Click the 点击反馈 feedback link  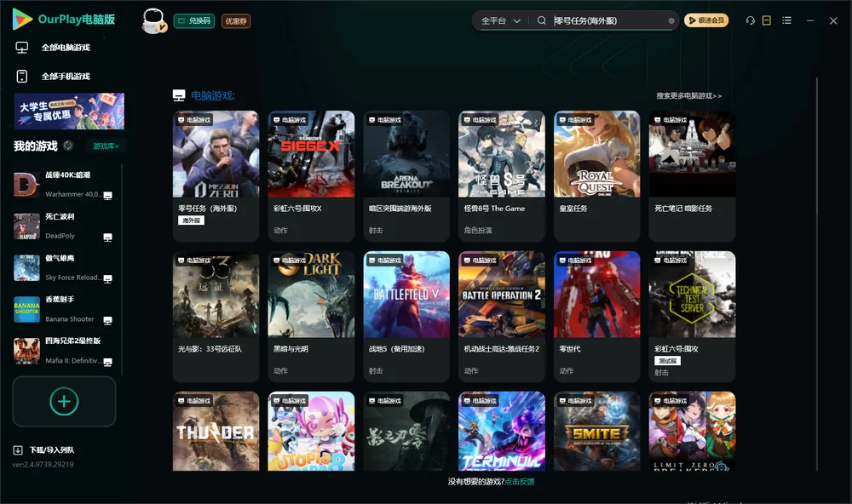tap(520, 481)
